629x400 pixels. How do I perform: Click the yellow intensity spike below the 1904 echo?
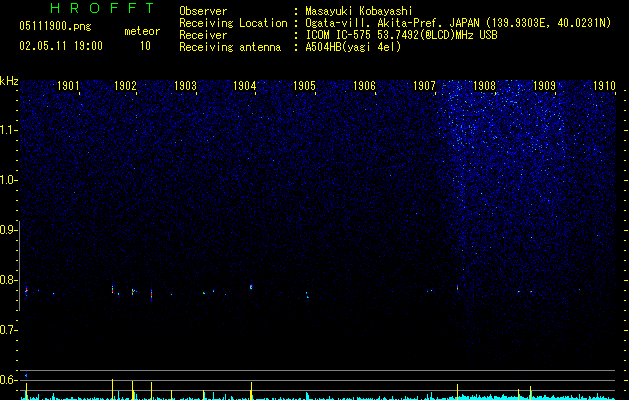(252, 391)
